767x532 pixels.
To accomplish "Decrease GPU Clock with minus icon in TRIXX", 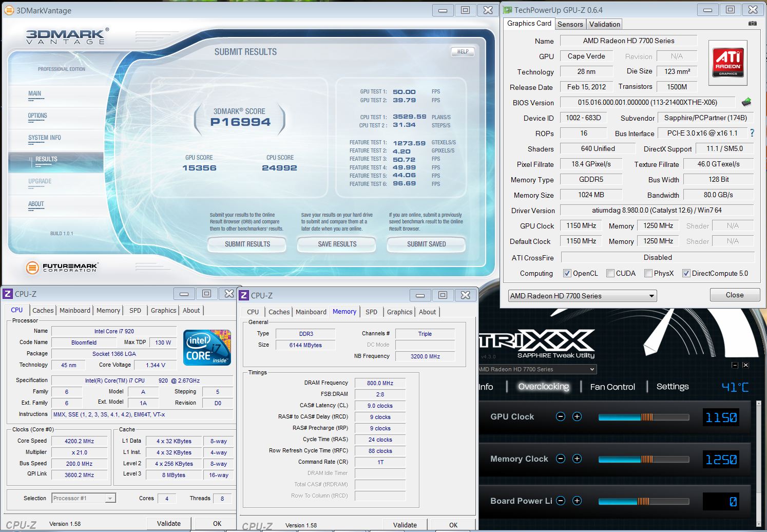I will coord(561,416).
